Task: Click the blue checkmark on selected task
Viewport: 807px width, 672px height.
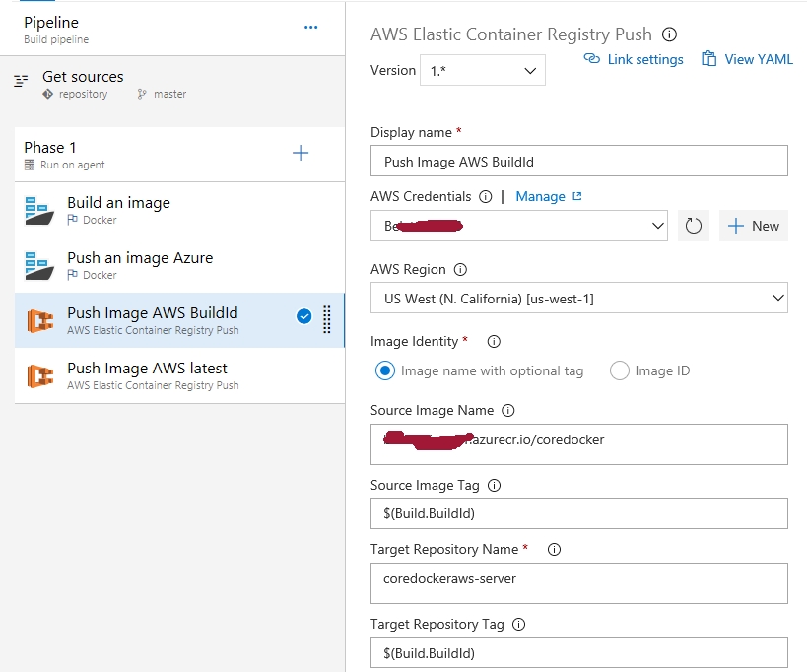Action: (304, 316)
